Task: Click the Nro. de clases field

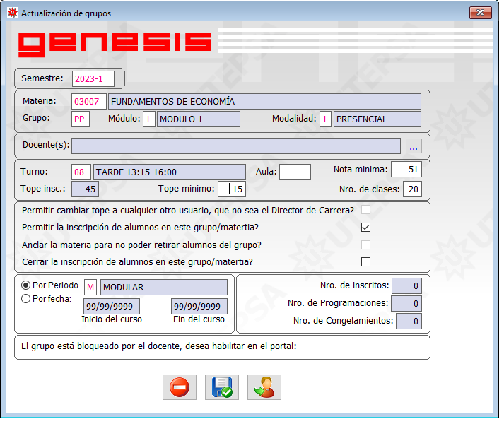Action: 412,189
